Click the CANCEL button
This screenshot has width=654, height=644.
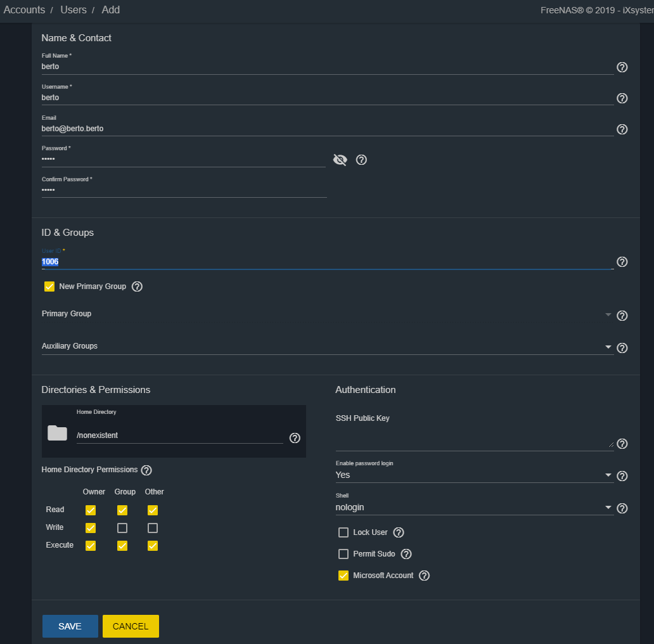[131, 626]
